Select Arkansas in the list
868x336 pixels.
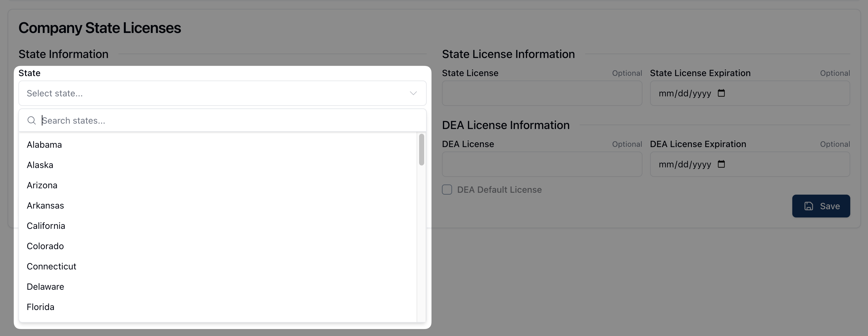coord(45,206)
